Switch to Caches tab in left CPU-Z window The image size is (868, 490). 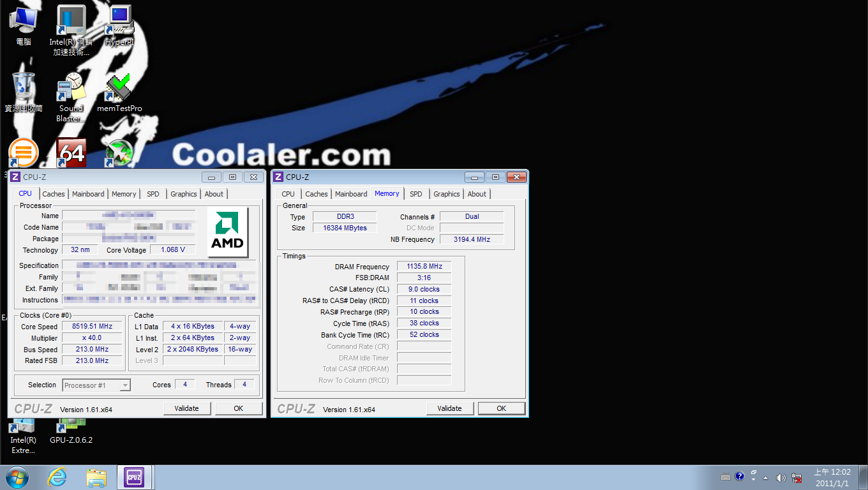[54, 194]
